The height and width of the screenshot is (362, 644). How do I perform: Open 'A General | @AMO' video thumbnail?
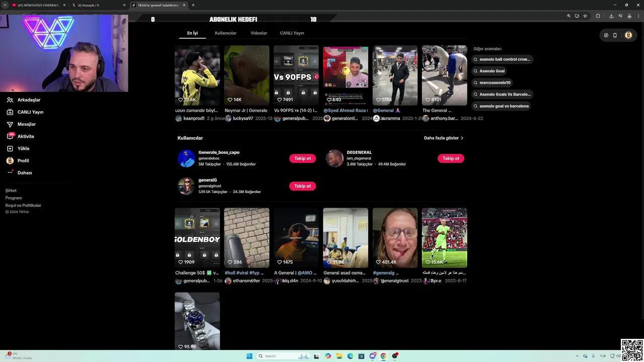pos(296,238)
